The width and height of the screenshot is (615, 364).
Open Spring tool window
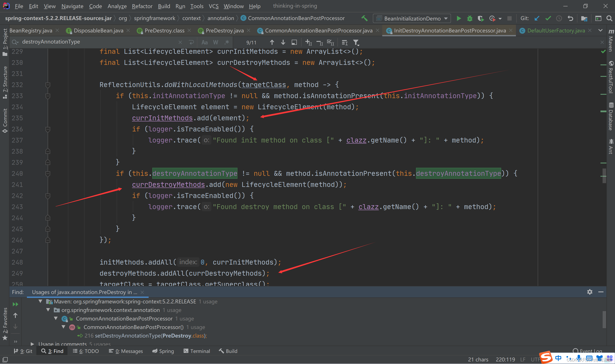tap(163, 351)
